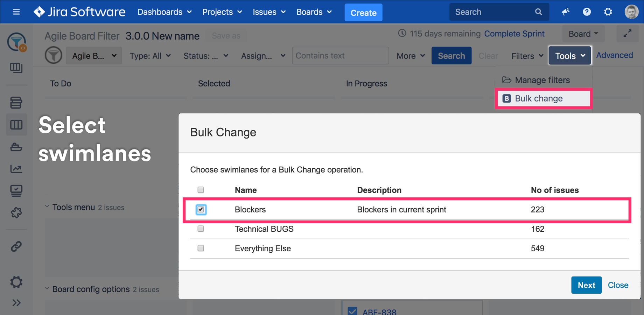Toggle the select-all swimlanes header checkbox
The image size is (644, 315).
coord(201,190)
